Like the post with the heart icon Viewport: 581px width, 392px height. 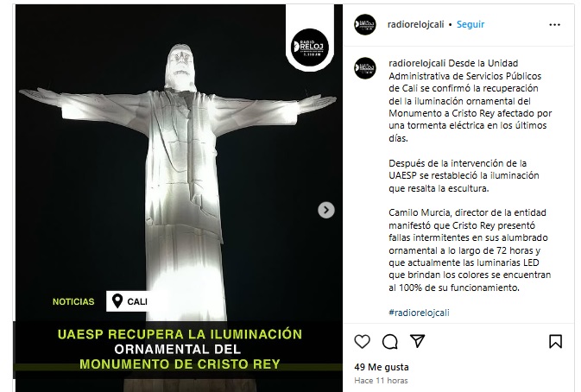click(x=362, y=341)
